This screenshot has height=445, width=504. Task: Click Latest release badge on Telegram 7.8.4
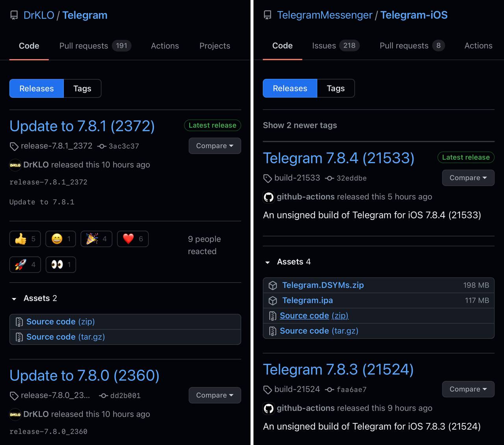[x=466, y=157]
